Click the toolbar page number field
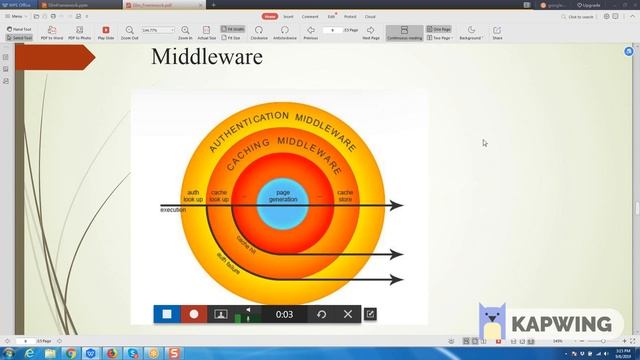This screenshot has width=640, height=360. [x=332, y=30]
